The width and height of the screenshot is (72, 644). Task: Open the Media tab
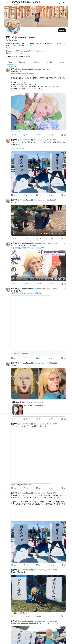62,62
